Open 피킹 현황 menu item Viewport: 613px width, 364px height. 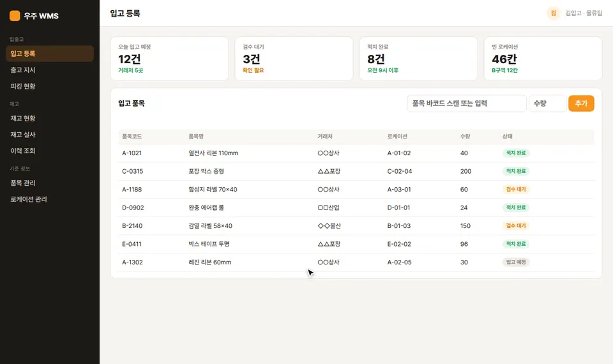click(x=50, y=86)
